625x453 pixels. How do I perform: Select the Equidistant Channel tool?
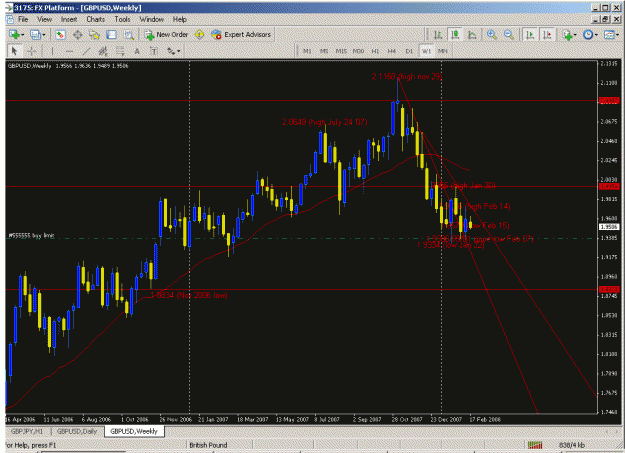tap(103, 51)
